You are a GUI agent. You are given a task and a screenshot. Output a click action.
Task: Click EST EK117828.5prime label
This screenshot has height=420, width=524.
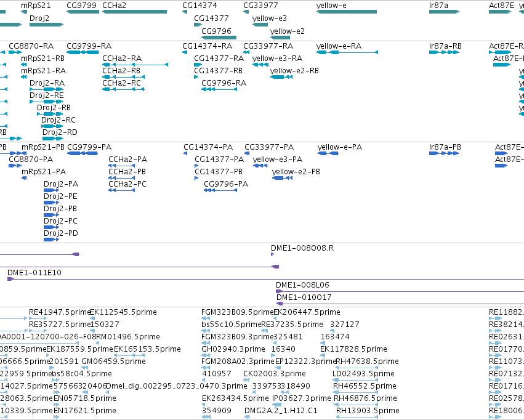click(353, 349)
